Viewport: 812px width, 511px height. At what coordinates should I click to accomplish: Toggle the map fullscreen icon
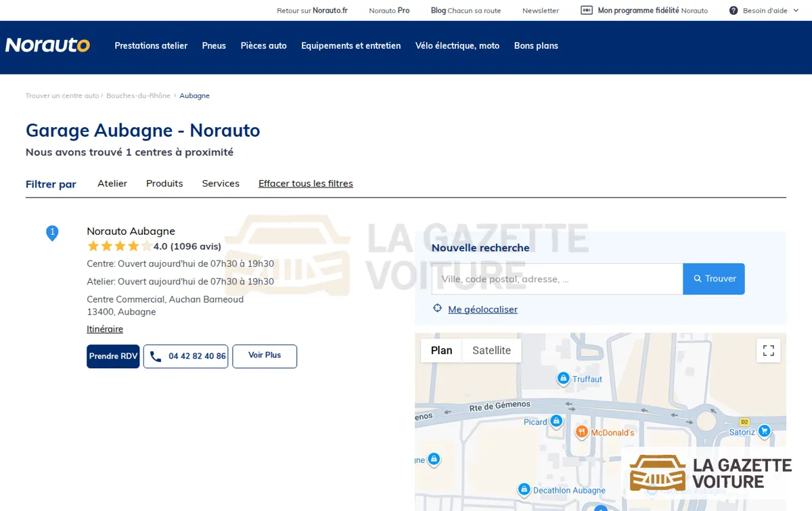point(769,351)
